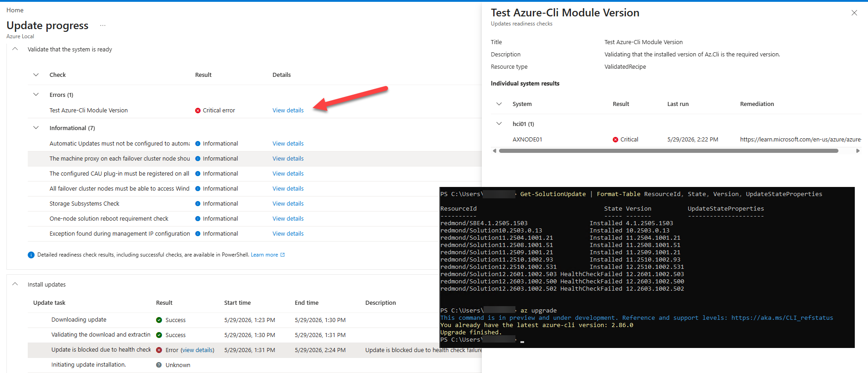Open View details for management IP configuration exception

coord(288,233)
